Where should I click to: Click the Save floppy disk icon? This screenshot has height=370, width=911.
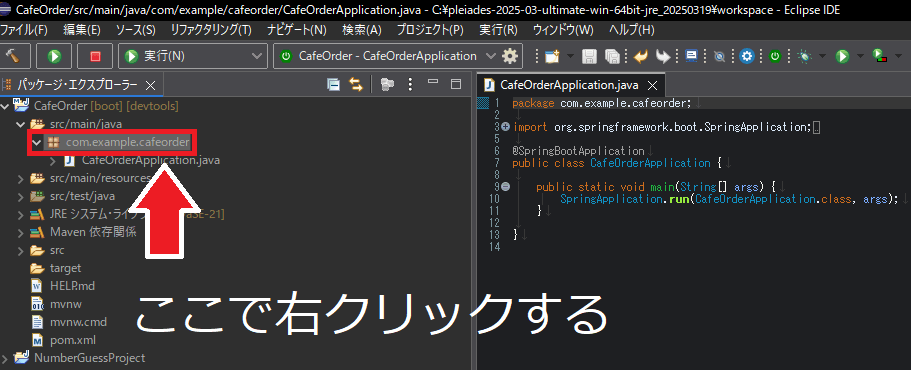point(589,56)
